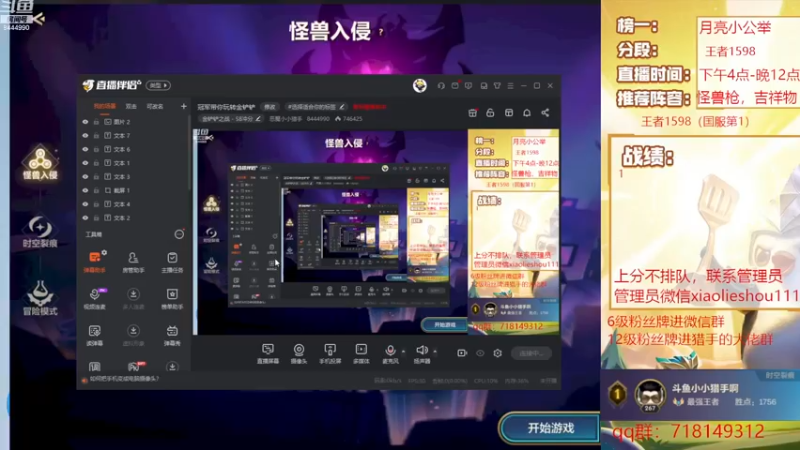Click the streamer avatar in title bar
The width and height of the screenshot is (800, 450).
click(420, 85)
